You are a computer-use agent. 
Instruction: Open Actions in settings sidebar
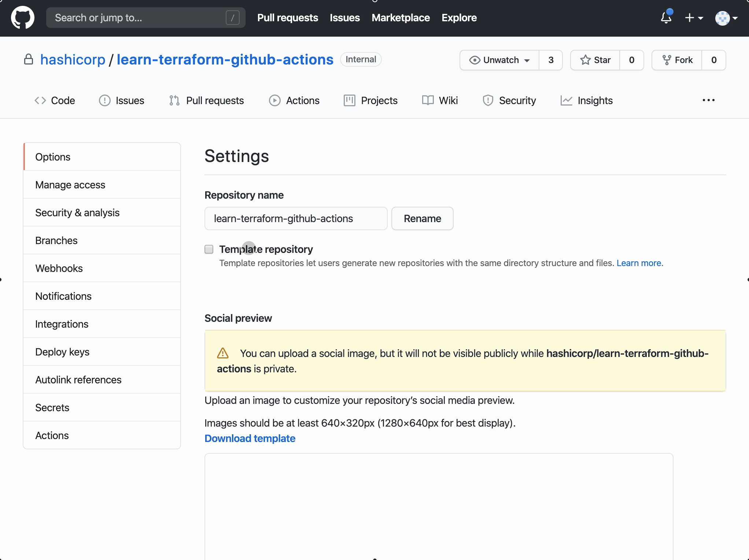pos(102,435)
